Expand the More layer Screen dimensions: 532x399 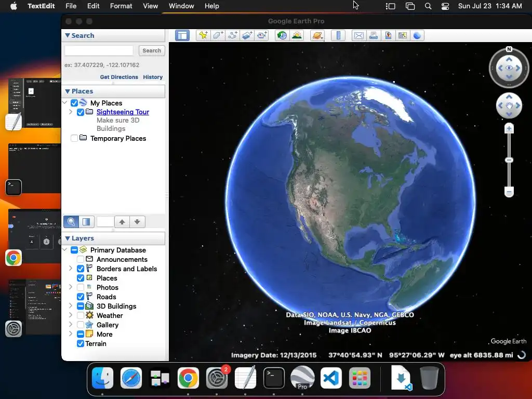pyautogui.click(x=71, y=334)
